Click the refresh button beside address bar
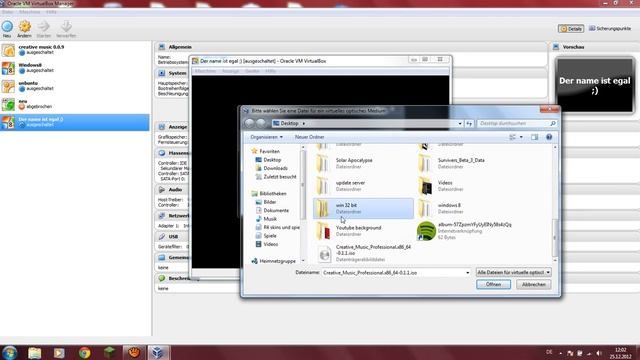 [x=469, y=123]
